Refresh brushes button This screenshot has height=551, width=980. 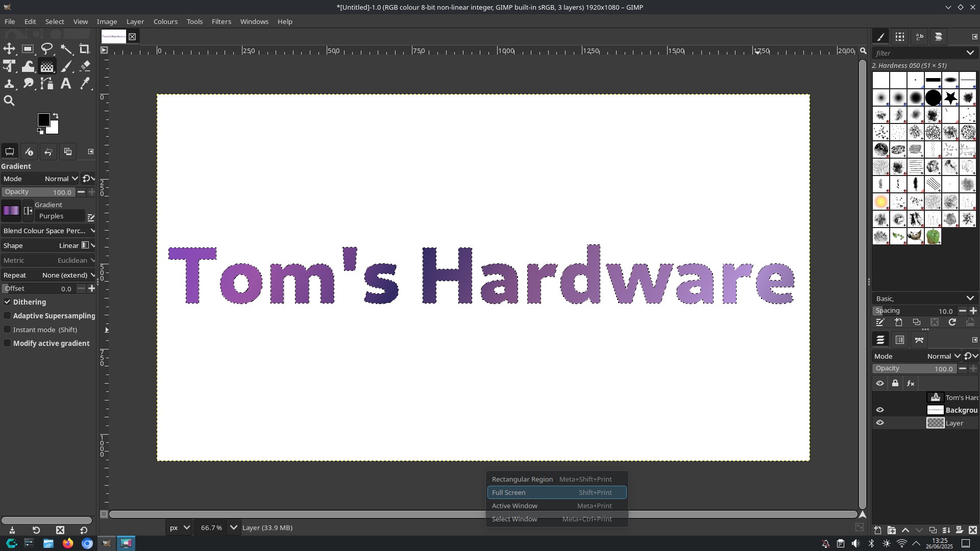point(952,322)
